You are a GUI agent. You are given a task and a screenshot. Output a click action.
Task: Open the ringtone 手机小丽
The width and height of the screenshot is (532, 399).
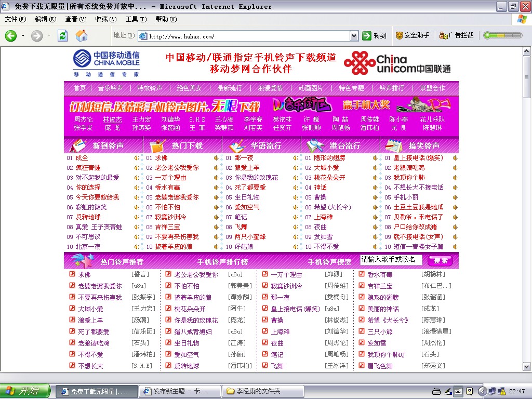pyautogui.click(x=406, y=197)
